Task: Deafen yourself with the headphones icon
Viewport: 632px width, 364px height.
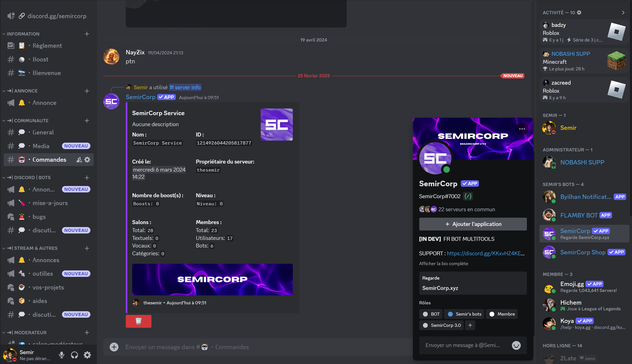Action: coord(74,355)
